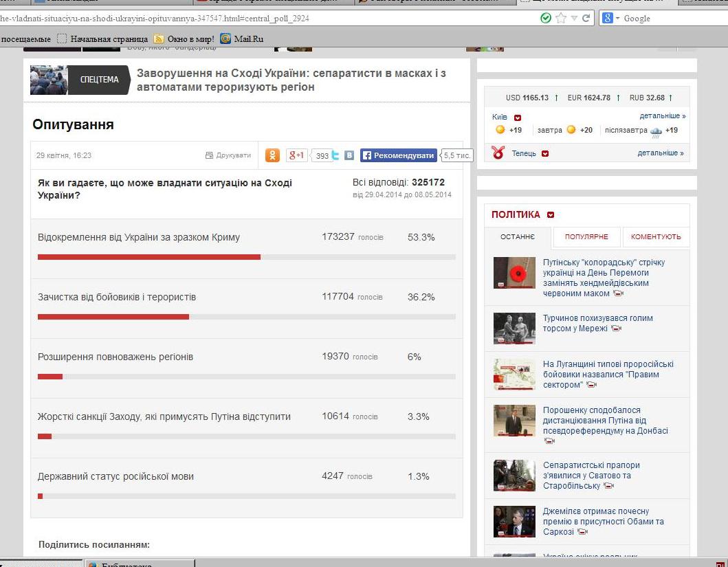
Task: Click the Google +1 share button
Action: 296,155
